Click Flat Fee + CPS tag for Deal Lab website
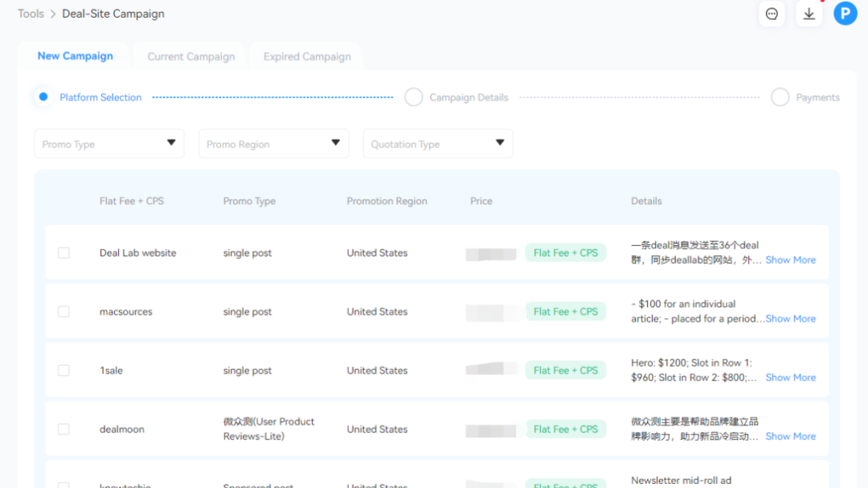 coord(566,253)
